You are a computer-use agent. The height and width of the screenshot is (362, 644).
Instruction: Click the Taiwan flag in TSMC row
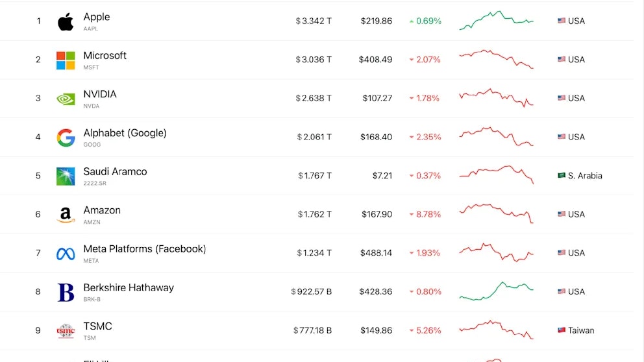562,330
